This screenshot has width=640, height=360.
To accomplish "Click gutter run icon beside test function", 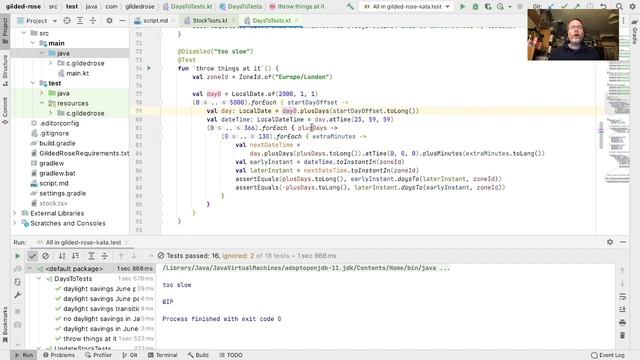I will pyautogui.click(x=149, y=68).
